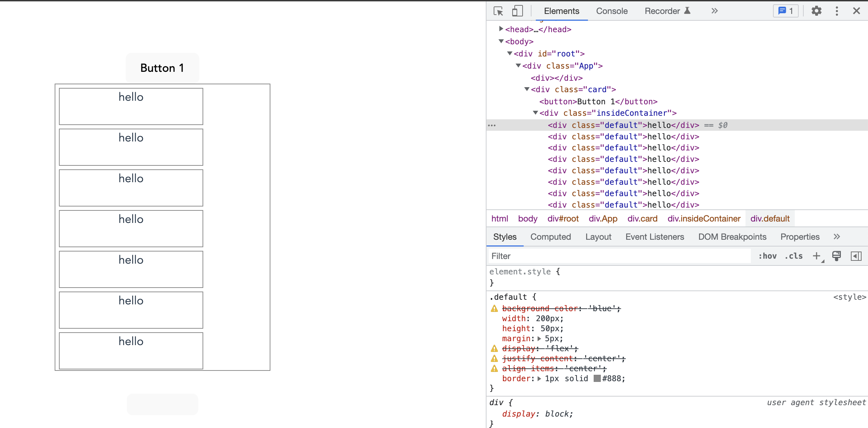The height and width of the screenshot is (428, 868).
Task: Click the settings gear icon
Action: tap(818, 11)
